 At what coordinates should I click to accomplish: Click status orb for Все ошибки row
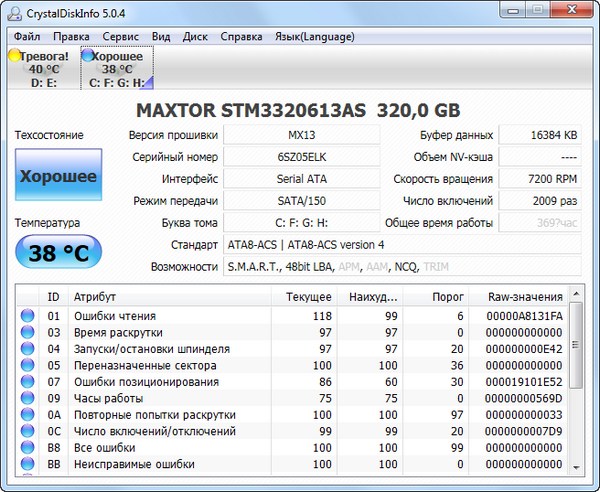27,448
